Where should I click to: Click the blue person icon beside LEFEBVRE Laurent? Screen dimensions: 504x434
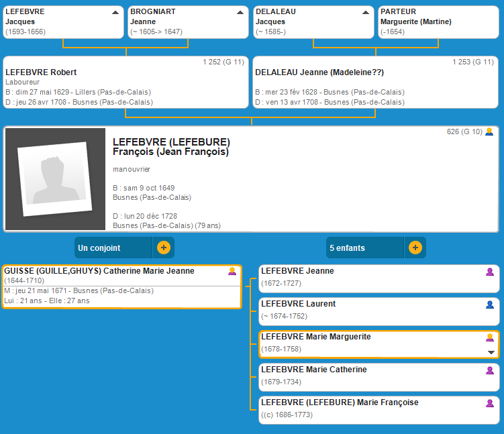pyautogui.click(x=490, y=305)
